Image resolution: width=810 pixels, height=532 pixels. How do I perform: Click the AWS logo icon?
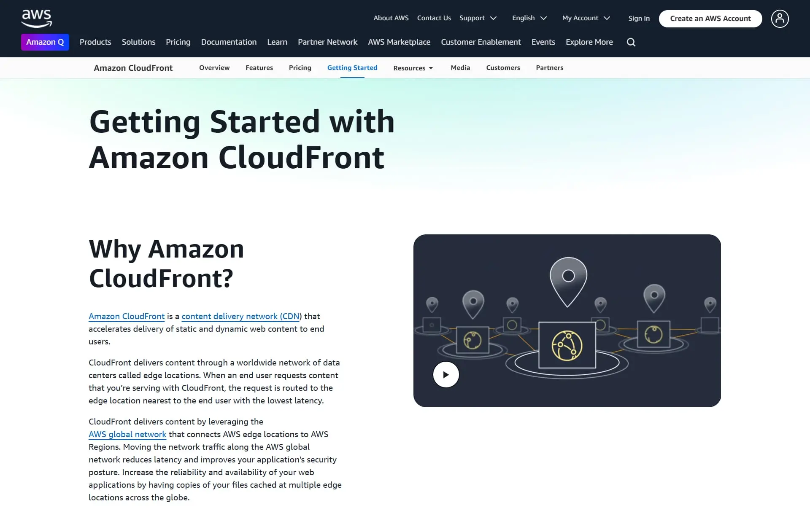click(x=36, y=19)
